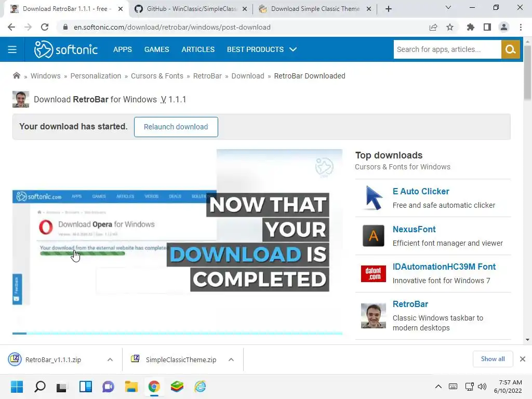Switch to the GitHub WinClassic tab
This screenshot has width=532, height=399.
[191, 9]
